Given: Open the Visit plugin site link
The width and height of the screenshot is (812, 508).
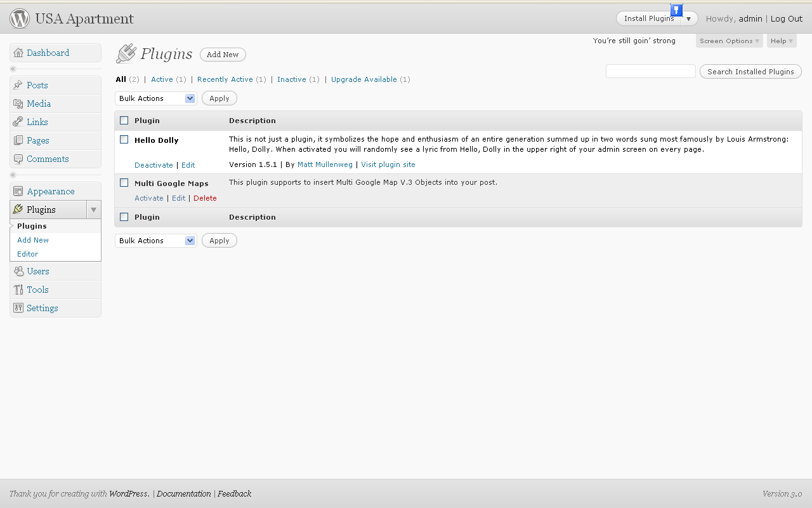Looking at the screenshot, I should (x=388, y=164).
